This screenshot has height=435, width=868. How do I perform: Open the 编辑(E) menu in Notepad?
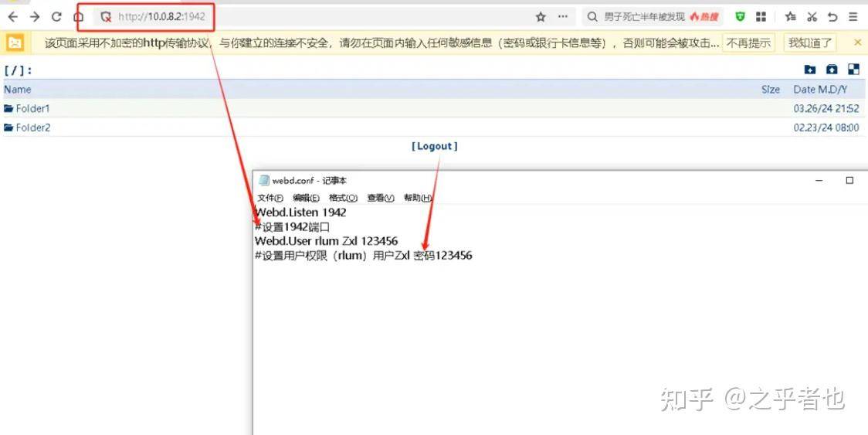[x=306, y=198]
